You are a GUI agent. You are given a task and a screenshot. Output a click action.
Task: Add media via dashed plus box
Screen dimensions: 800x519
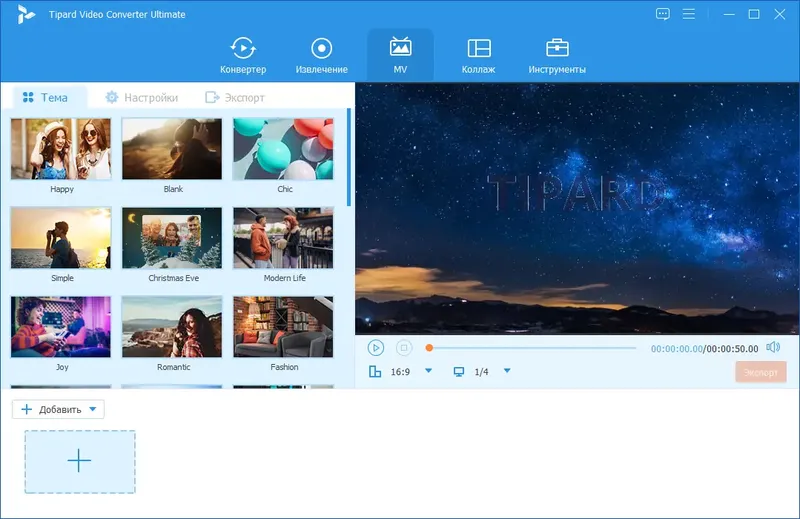(x=80, y=461)
